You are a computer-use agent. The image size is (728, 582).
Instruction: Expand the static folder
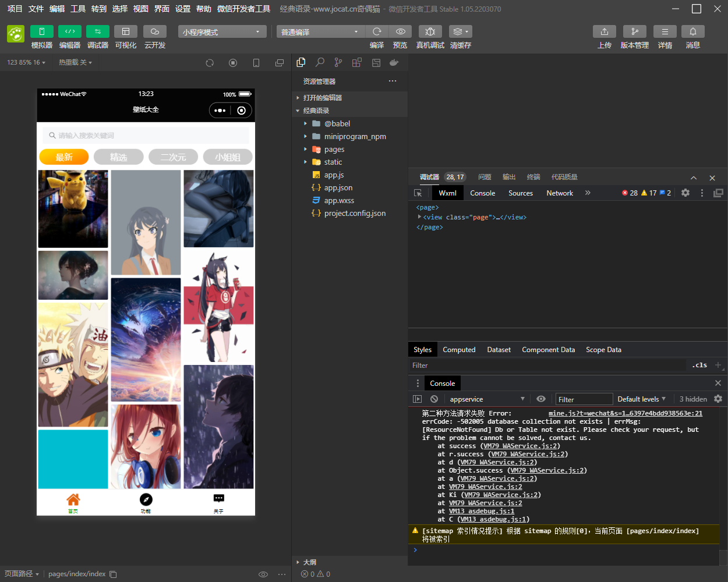pyautogui.click(x=349, y=162)
